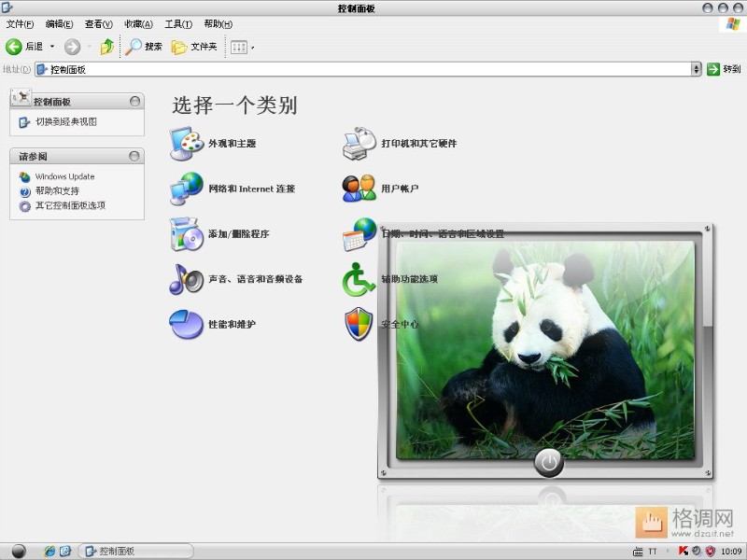Click the 添加/删除程序 category link
This screenshot has width=747, height=560.
[239, 234]
